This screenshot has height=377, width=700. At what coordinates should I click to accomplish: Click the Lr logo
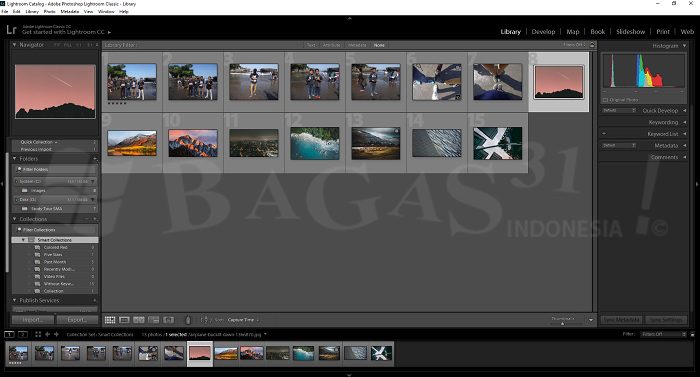point(11,30)
